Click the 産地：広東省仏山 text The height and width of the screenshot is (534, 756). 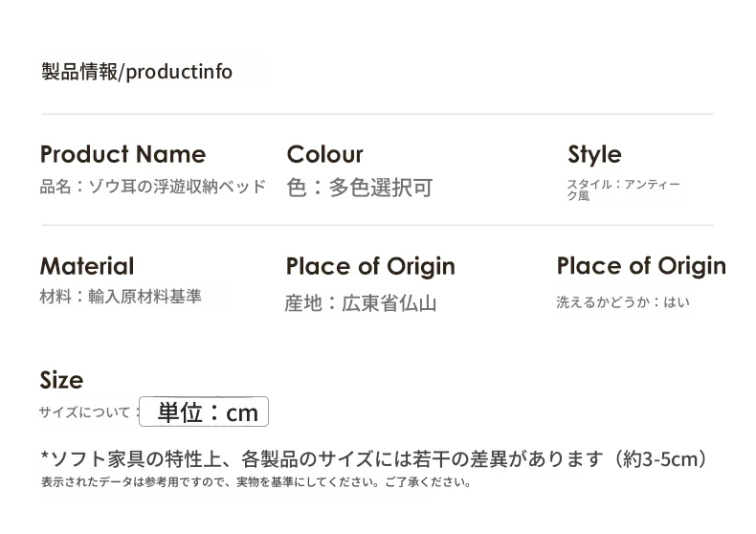pos(361,303)
